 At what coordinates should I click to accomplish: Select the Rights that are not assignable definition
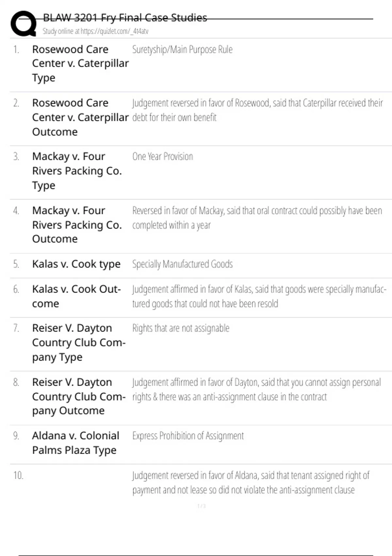(x=181, y=328)
